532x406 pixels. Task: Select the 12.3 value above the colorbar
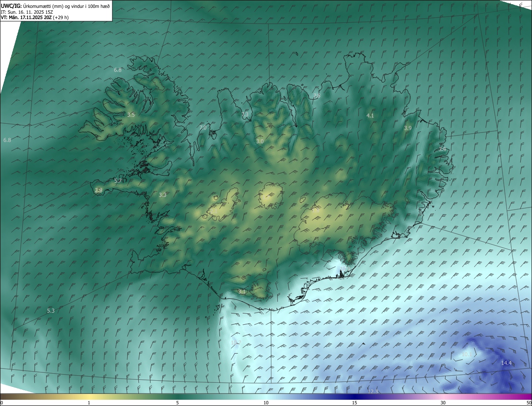373,391
